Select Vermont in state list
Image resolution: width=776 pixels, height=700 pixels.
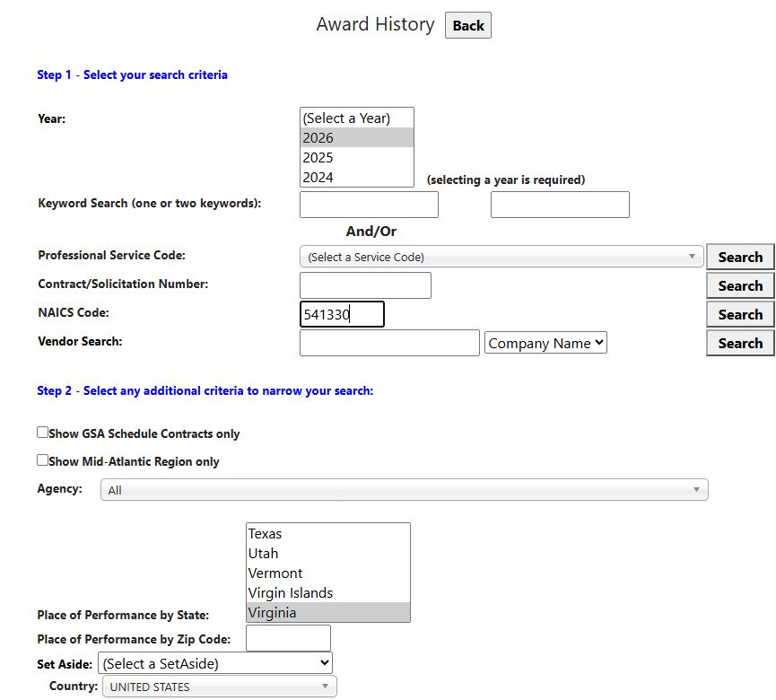pos(327,573)
